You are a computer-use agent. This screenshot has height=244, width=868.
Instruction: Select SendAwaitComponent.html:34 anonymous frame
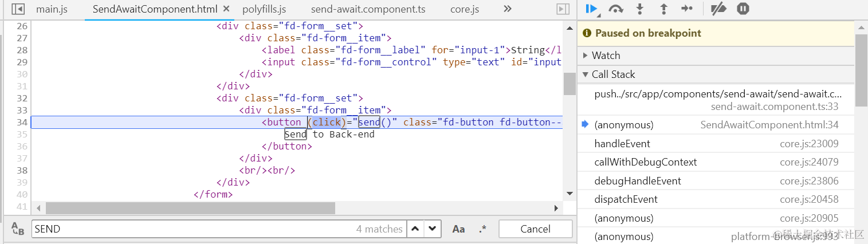point(716,125)
